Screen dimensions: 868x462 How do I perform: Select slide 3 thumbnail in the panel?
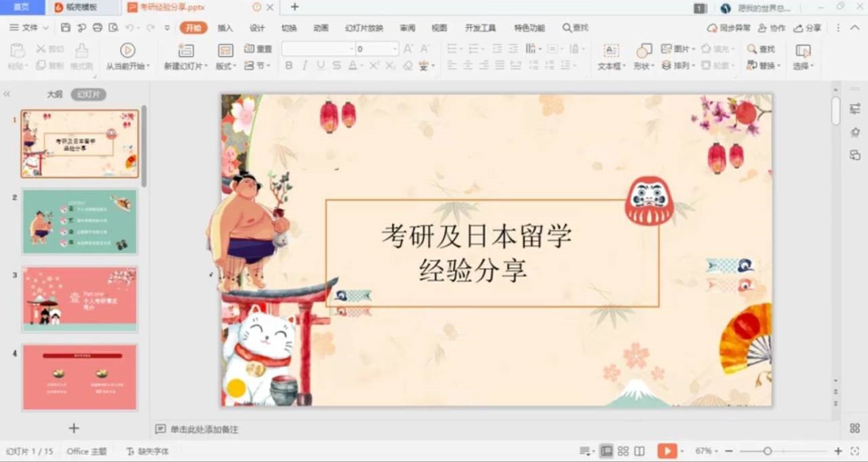pyautogui.click(x=80, y=299)
